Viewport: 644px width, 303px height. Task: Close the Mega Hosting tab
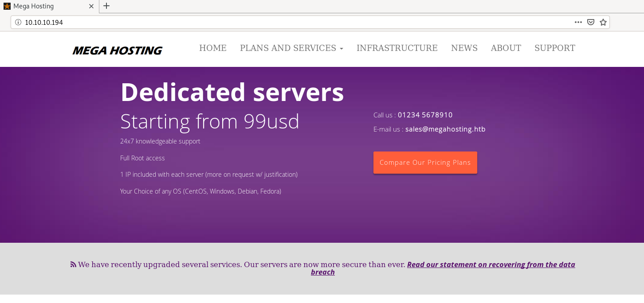click(91, 6)
